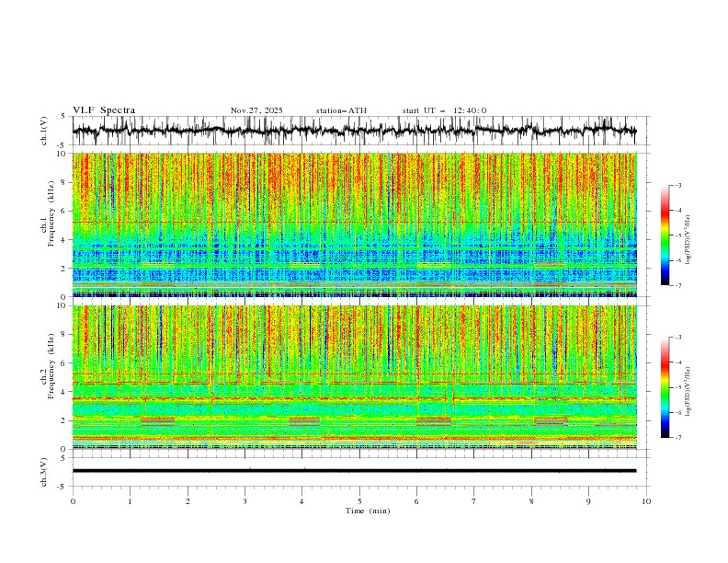Click the ch.2 'Frequency (kHz)' axis label
The height and width of the screenshot is (563, 728).
(x=51, y=366)
